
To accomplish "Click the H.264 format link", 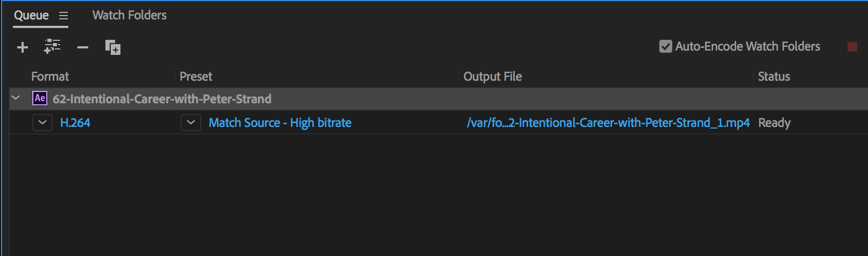I will coord(75,123).
